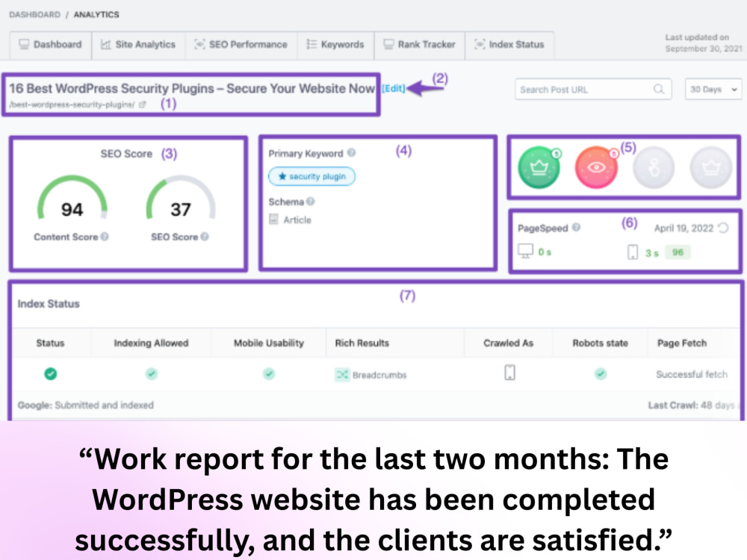The height and width of the screenshot is (560, 747).
Task: Click the Schema help icon
Action: (x=311, y=202)
